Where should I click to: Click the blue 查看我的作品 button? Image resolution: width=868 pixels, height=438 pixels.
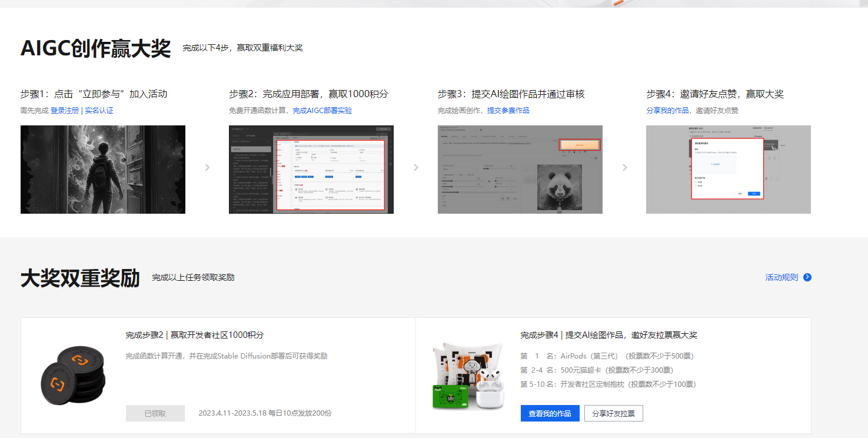tap(549, 413)
